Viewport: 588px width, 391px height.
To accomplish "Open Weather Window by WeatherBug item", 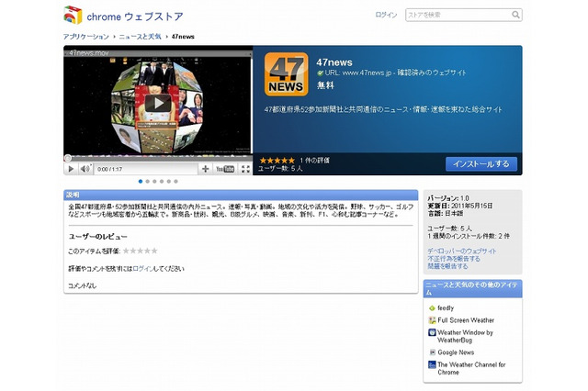I will click(466, 336).
